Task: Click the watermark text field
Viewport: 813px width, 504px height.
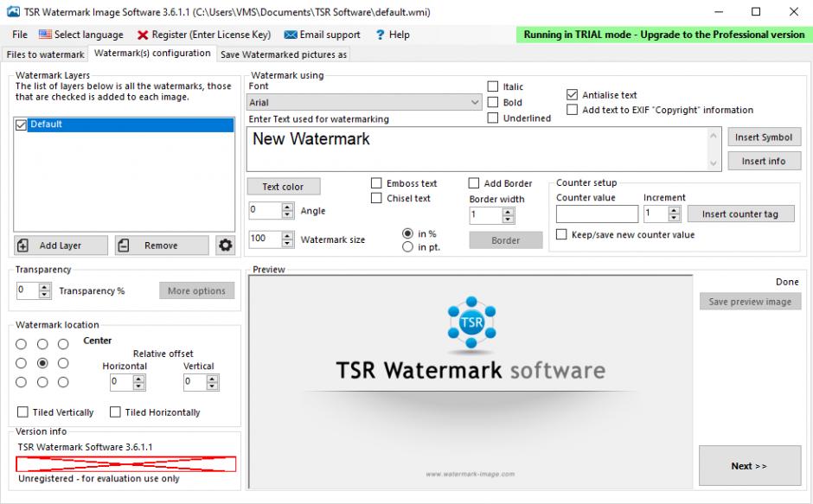Action: coord(477,150)
